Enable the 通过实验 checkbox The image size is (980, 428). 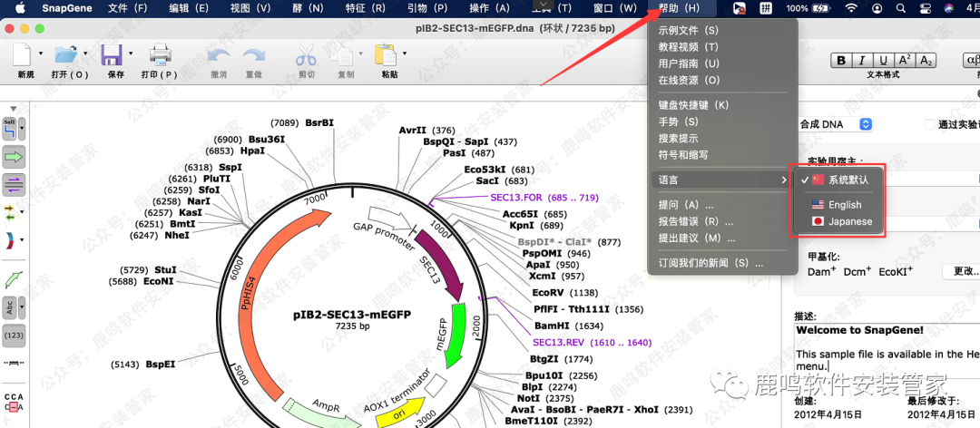click(929, 124)
